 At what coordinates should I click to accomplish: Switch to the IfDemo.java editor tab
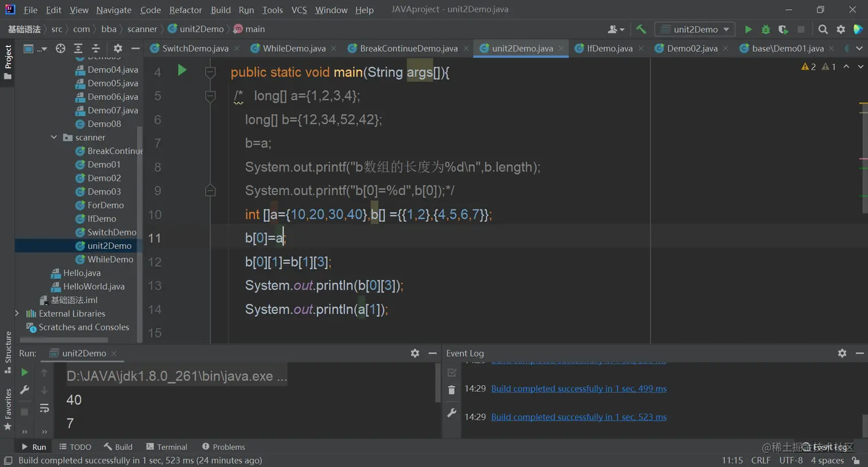click(609, 49)
